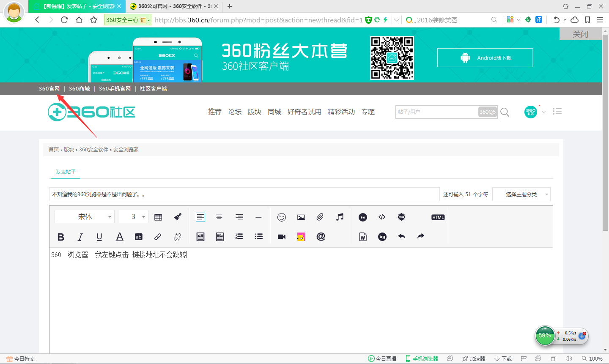
Task: Open the text highlight color tool
Action: pos(138,237)
